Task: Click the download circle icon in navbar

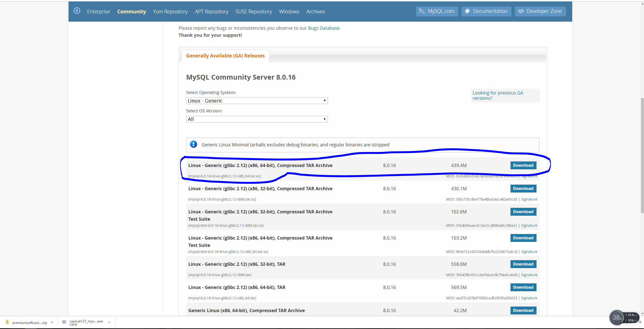Action: [77, 11]
